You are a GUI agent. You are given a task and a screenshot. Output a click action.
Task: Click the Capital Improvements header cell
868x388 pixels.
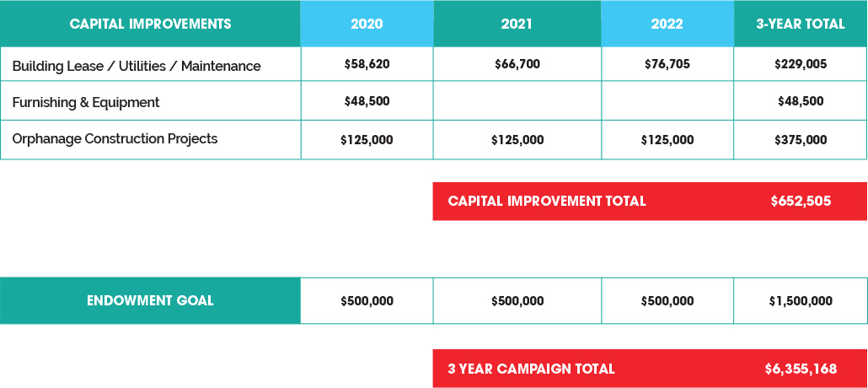click(x=151, y=24)
